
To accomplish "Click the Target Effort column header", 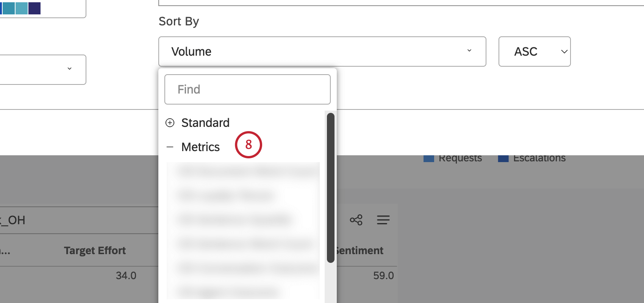I will tap(95, 250).
